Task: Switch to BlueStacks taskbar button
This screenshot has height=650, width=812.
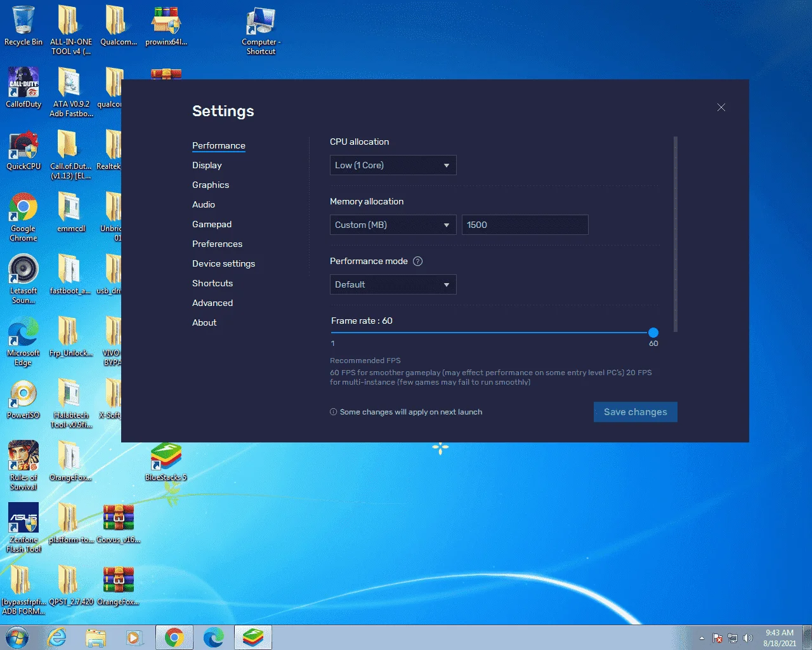Action: (253, 637)
